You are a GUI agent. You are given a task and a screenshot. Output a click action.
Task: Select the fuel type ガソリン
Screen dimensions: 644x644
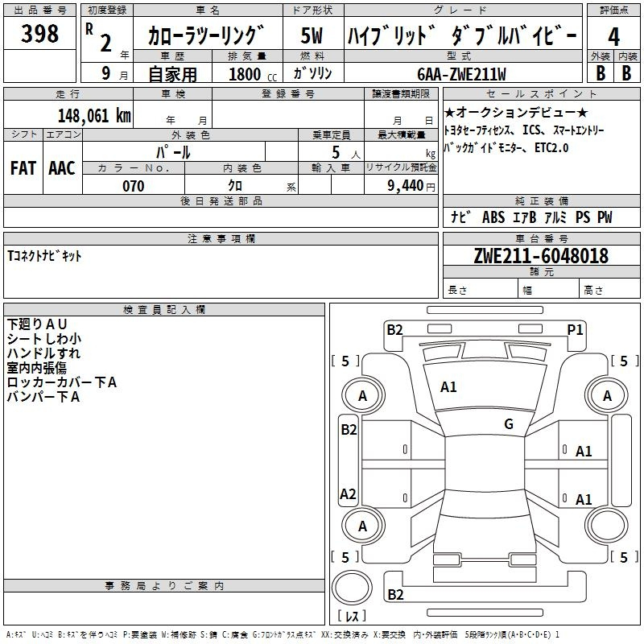pos(312,73)
